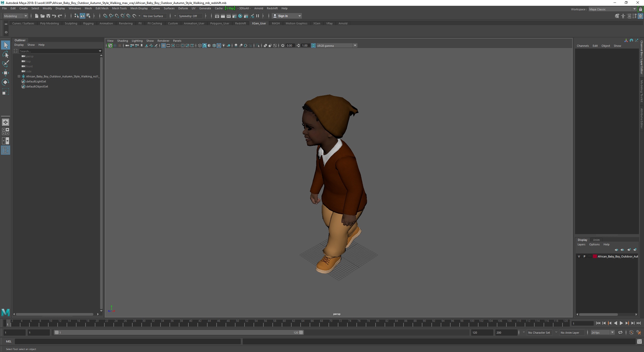Switch to the Redshift shelf tab
644x352 pixels.
coord(240,23)
